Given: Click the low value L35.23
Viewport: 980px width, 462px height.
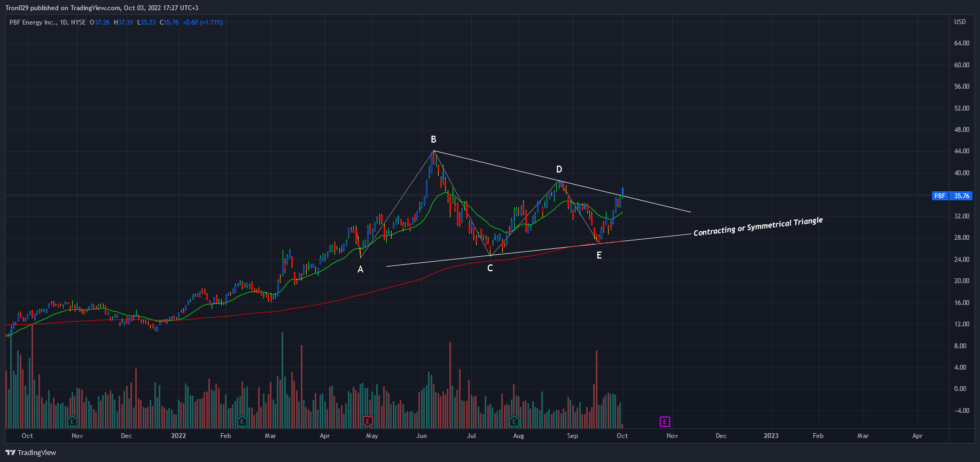Looking at the screenshot, I should (x=146, y=22).
